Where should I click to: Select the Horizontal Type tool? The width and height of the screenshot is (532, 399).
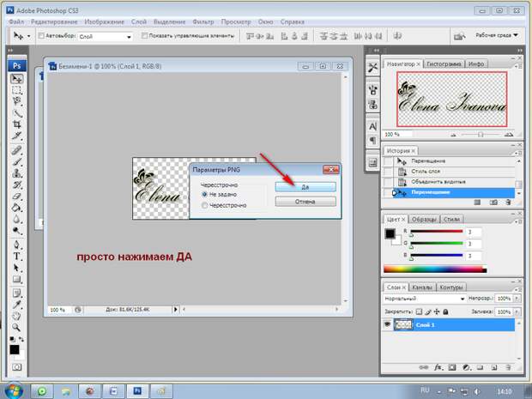pos(16,257)
